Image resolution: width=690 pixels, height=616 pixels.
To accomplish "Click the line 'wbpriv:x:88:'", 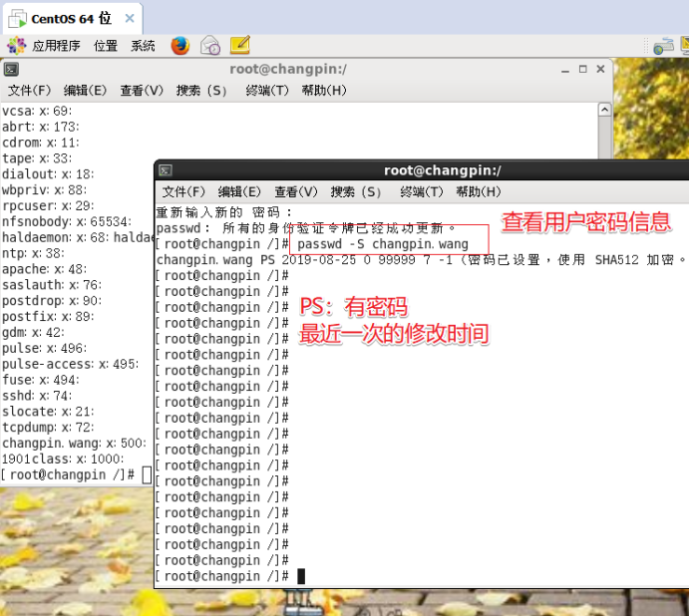I will click(x=45, y=189).
